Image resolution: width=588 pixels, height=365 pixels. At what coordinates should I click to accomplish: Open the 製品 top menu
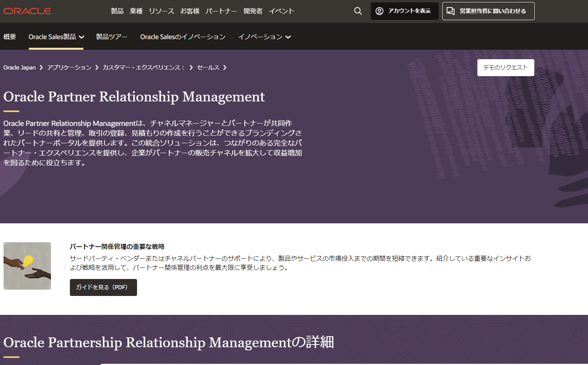point(117,11)
